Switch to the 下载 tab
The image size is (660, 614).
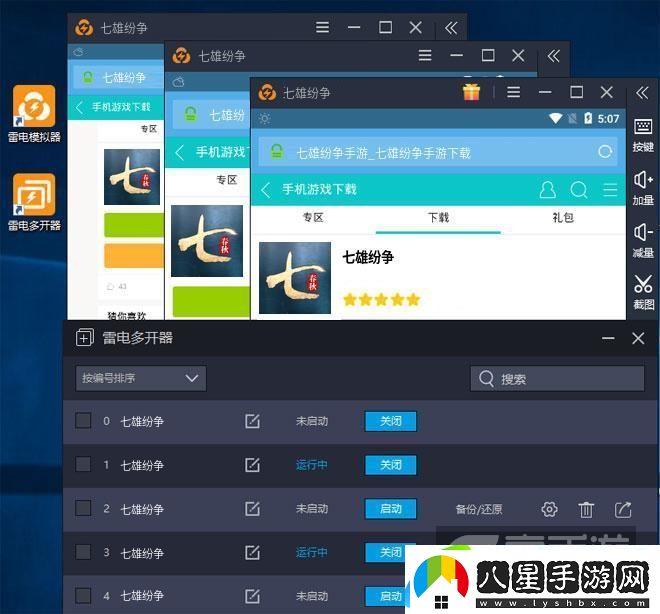pyautogui.click(x=438, y=218)
